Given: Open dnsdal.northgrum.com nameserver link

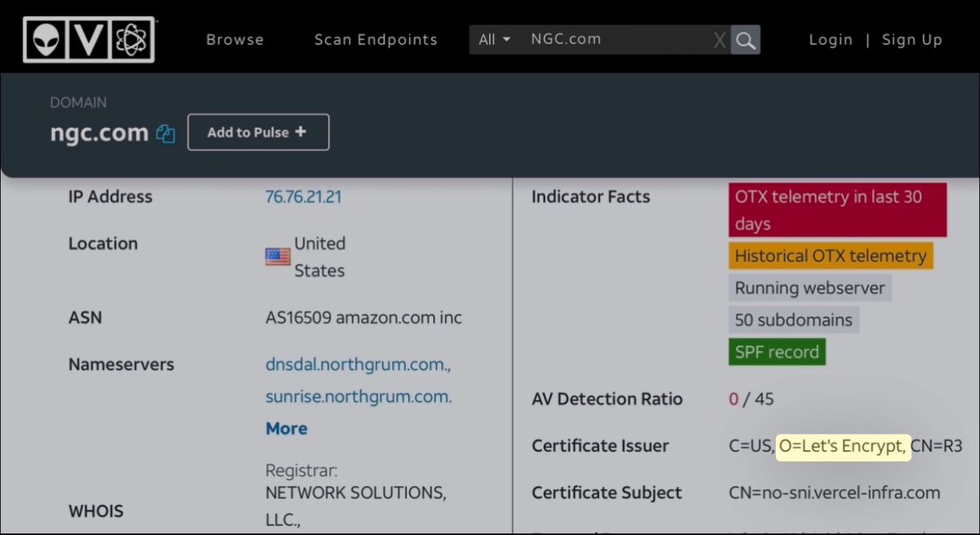Looking at the screenshot, I should [358, 365].
